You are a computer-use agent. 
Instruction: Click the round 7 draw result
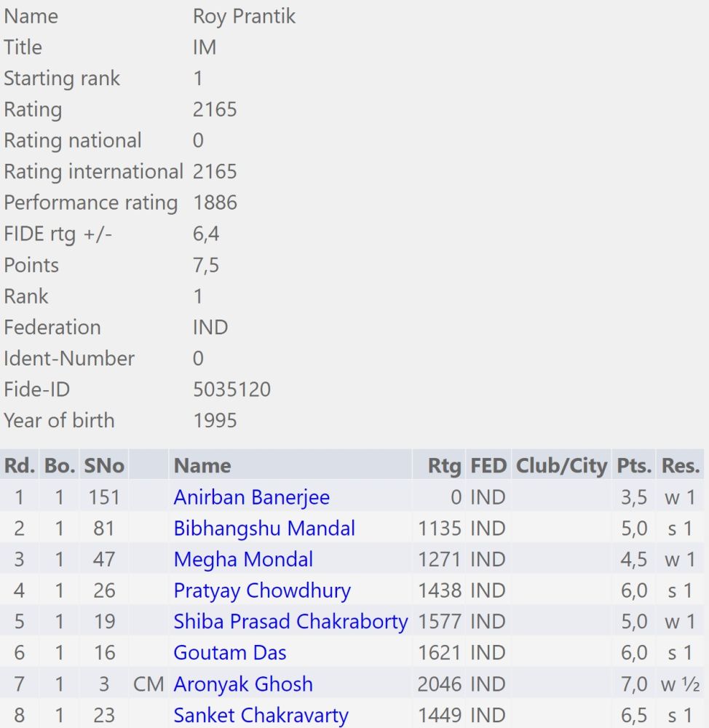tap(680, 684)
